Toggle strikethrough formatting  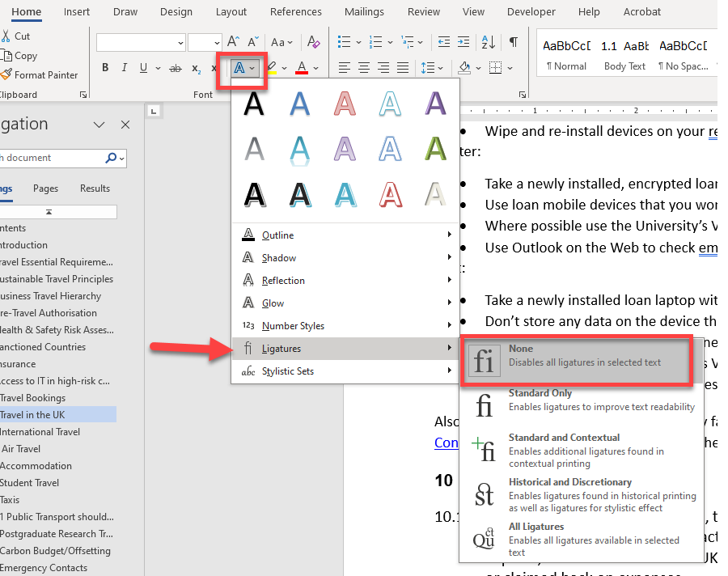coord(176,68)
